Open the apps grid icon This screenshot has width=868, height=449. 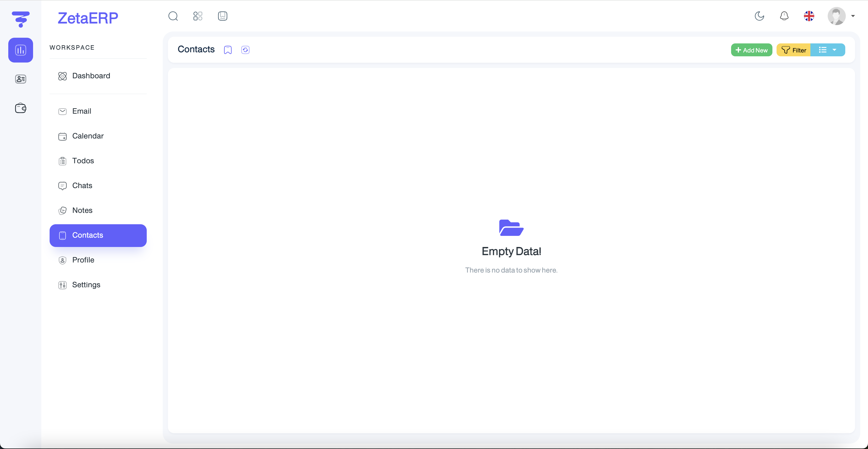click(198, 16)
